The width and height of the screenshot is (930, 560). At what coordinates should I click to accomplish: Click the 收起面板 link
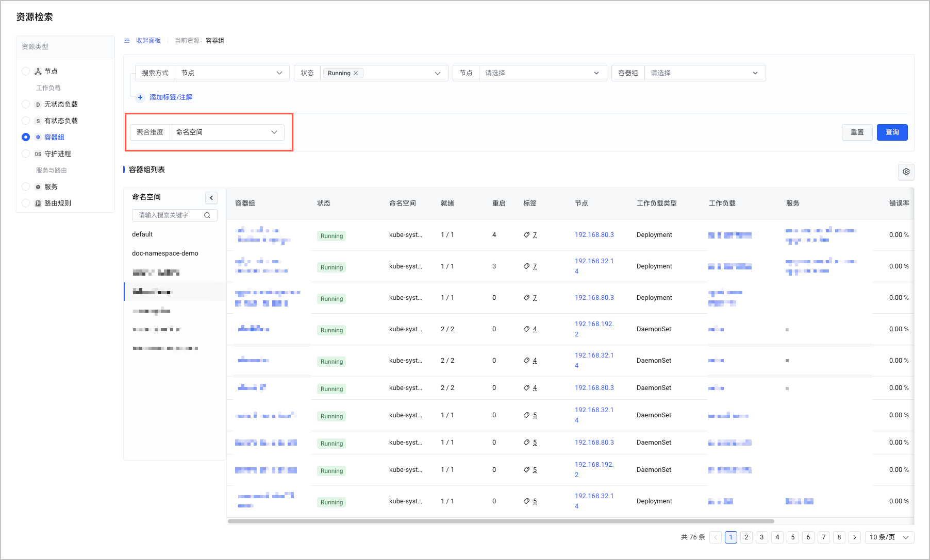(148, 41)
